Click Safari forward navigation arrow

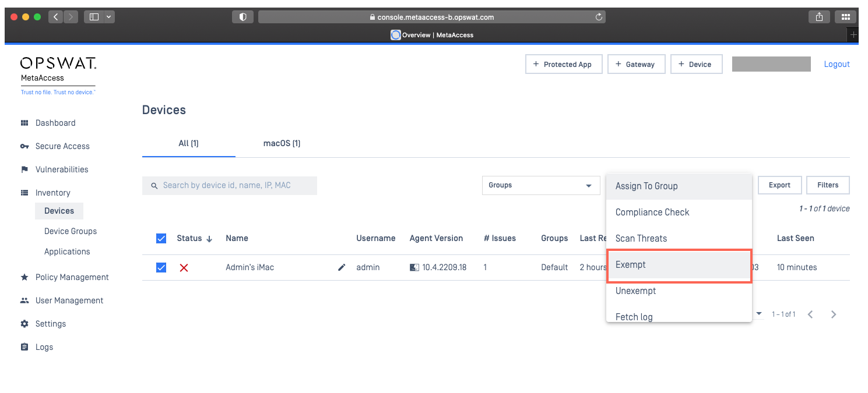pos(71,17)
